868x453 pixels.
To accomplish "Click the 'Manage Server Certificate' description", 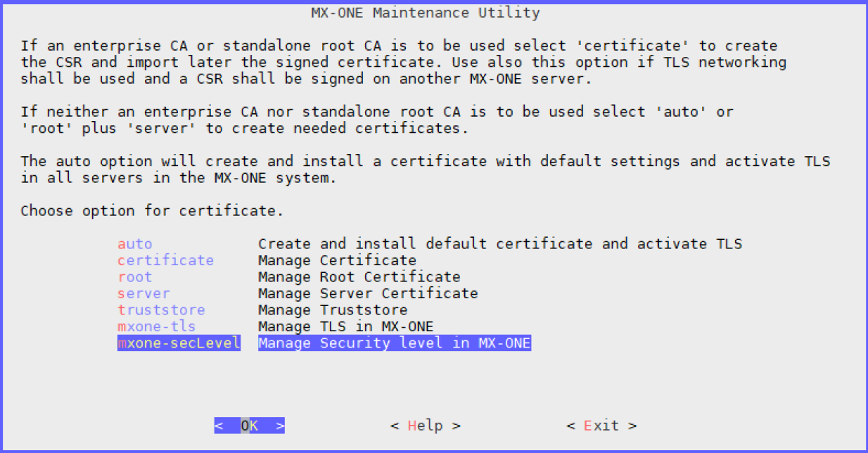I will coord(368,293).
